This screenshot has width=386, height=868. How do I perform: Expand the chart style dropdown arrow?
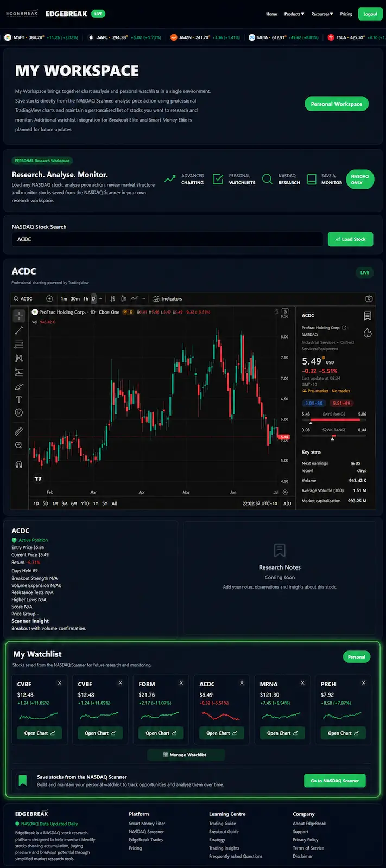coord(144,298)
